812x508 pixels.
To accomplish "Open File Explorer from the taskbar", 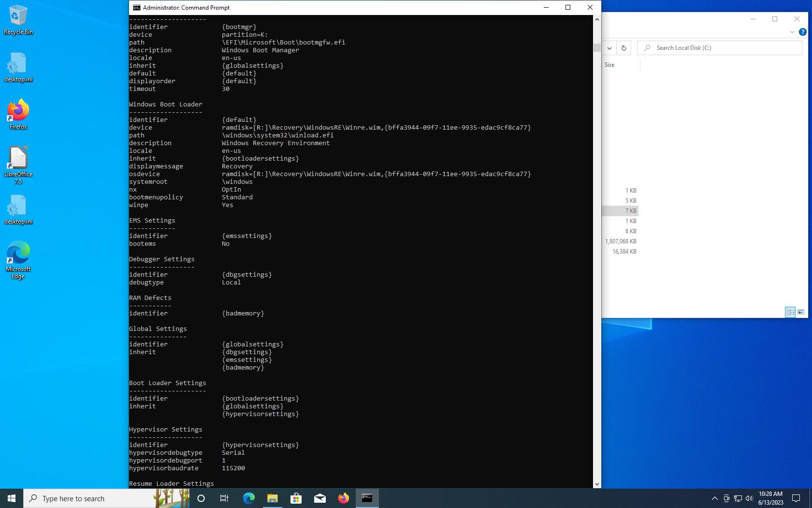I will 273,498.
